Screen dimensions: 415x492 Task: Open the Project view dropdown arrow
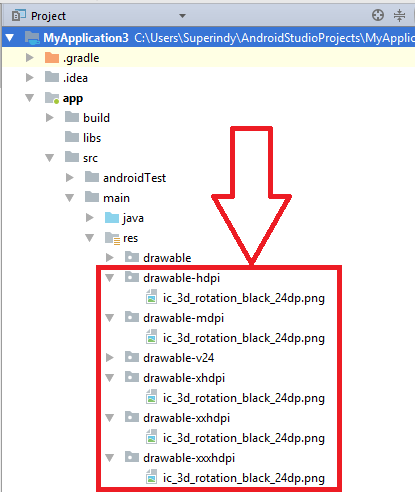[182, 16]
